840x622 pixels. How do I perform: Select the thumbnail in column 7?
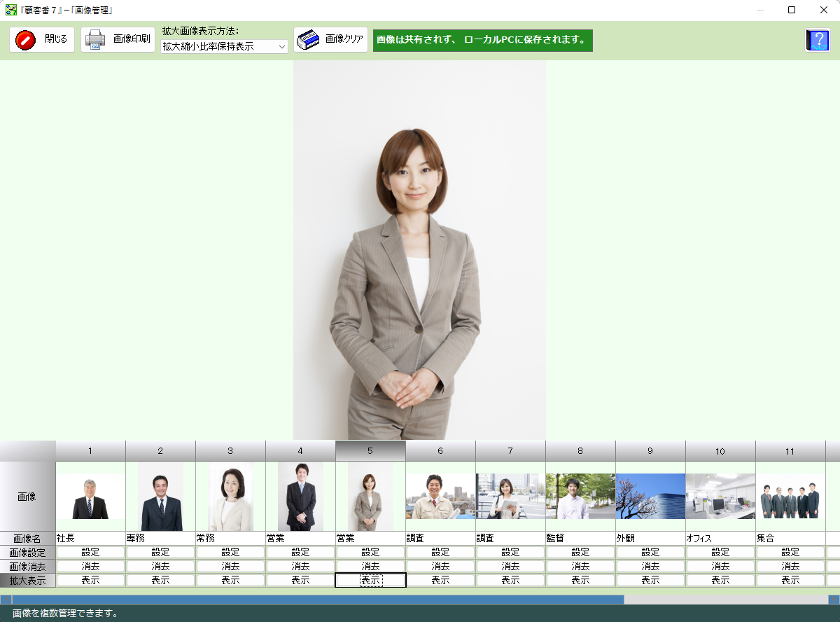point(510,497)
